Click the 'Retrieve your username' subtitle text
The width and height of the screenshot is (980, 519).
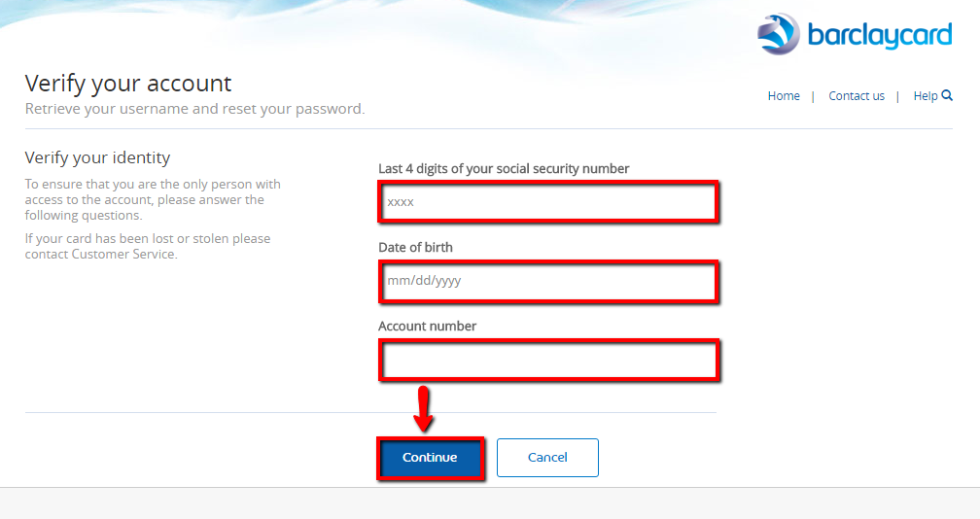point(194,109)
